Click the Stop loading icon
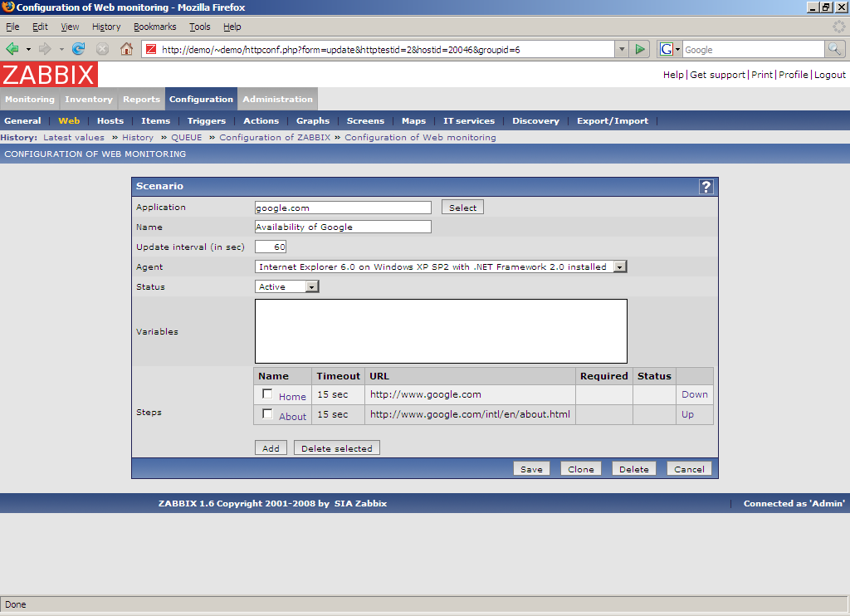Screen dimensions: 850x616 [102, 49]
